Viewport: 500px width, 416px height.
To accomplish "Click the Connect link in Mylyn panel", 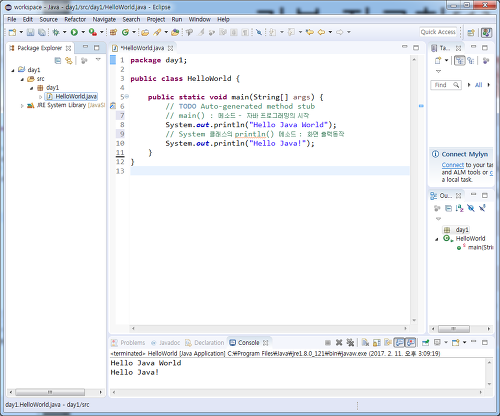I will pos(453,165).
